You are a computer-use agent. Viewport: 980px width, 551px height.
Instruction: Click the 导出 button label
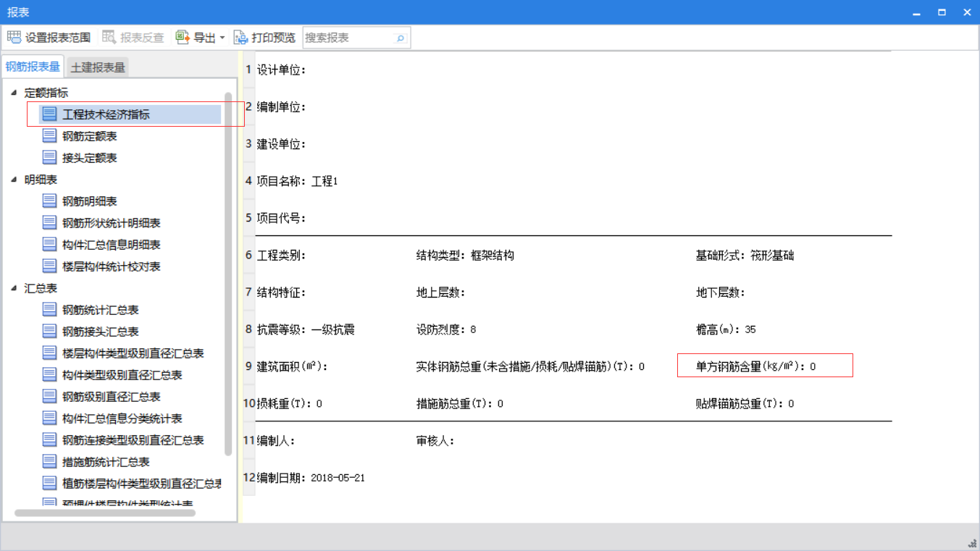click(x=205, y=38)
